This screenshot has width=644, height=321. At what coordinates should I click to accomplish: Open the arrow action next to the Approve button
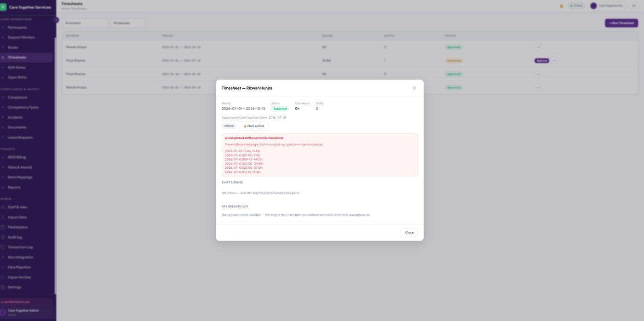click(554, 61)
